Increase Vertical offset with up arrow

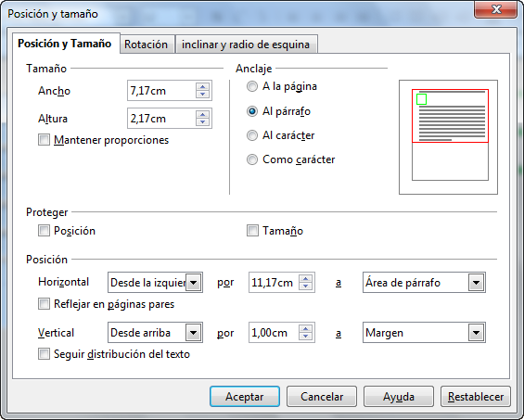pyautogui.click(x=305, y=329)
